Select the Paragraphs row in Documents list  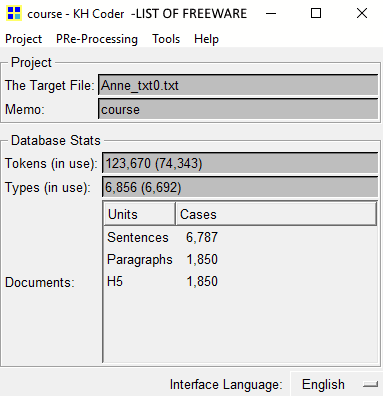pyautogui.click(x=240, y=259)
